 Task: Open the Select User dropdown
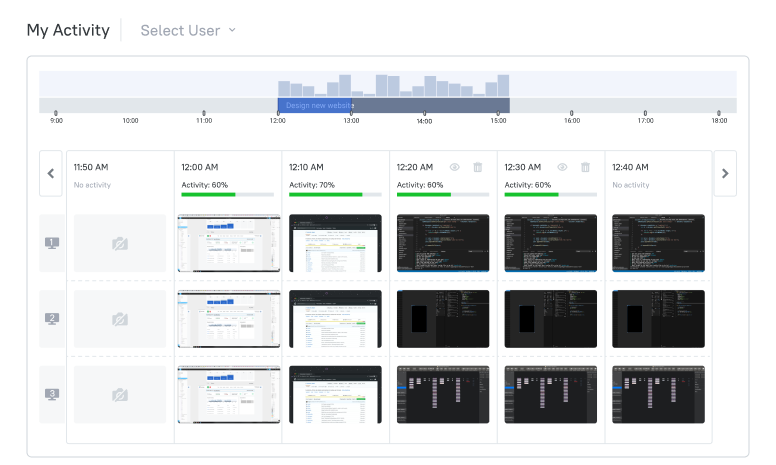pos(188,31)
